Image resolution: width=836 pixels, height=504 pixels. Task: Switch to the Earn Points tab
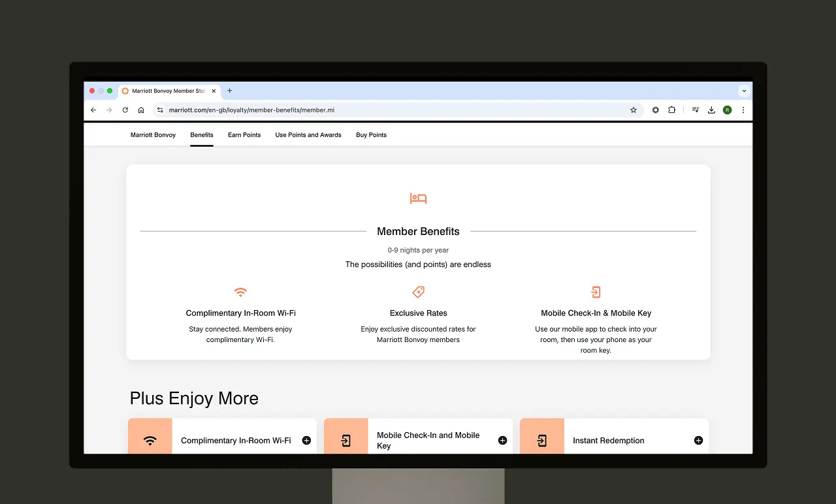pyautogui.click(x=244, y=134)
